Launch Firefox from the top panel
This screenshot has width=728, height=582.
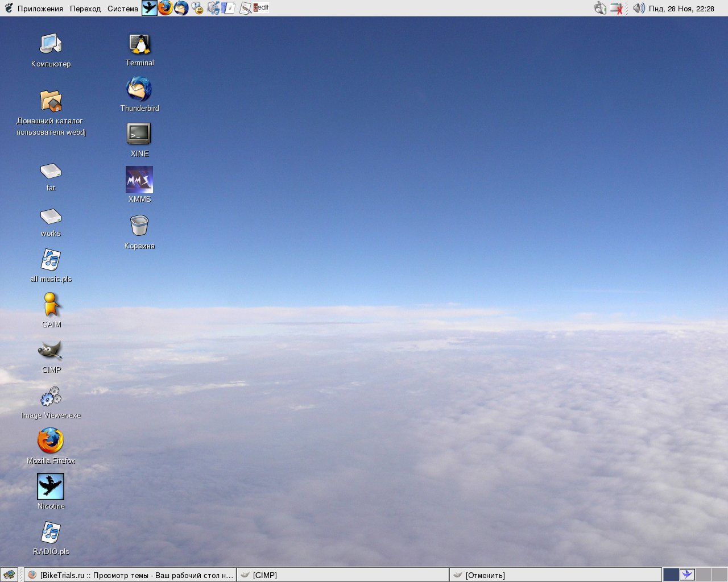(x=166, y=8)
